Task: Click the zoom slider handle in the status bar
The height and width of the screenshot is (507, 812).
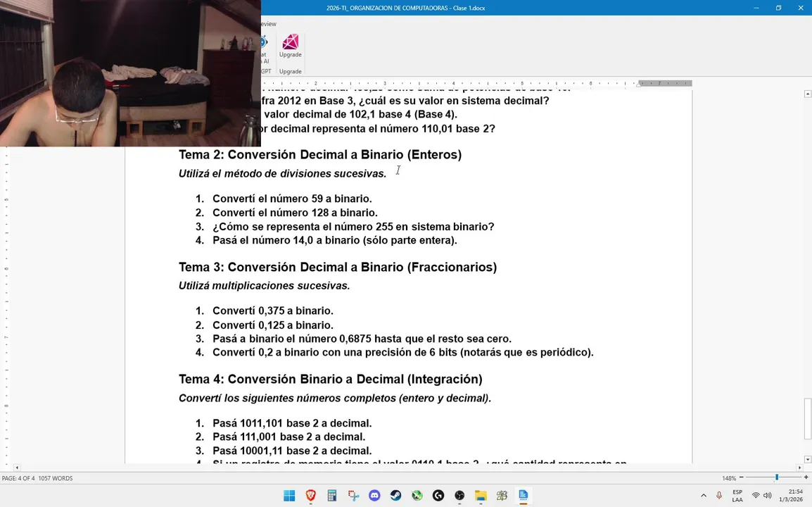Action: tap(776, 477)
